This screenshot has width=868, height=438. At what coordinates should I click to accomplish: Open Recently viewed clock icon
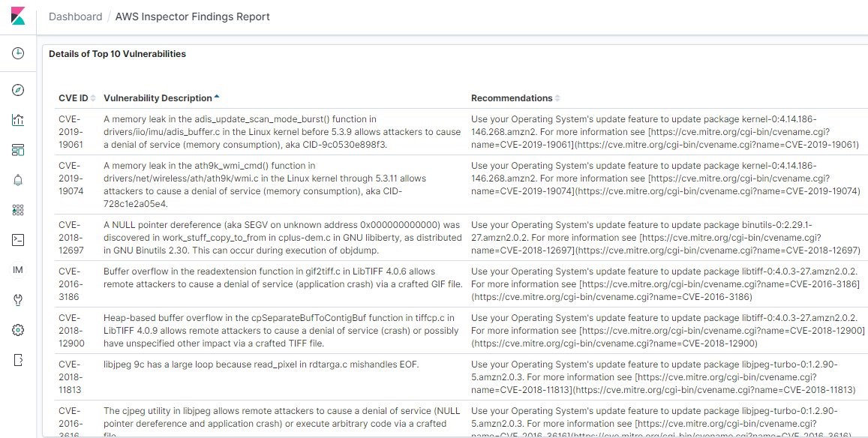(x=18, y=53)
